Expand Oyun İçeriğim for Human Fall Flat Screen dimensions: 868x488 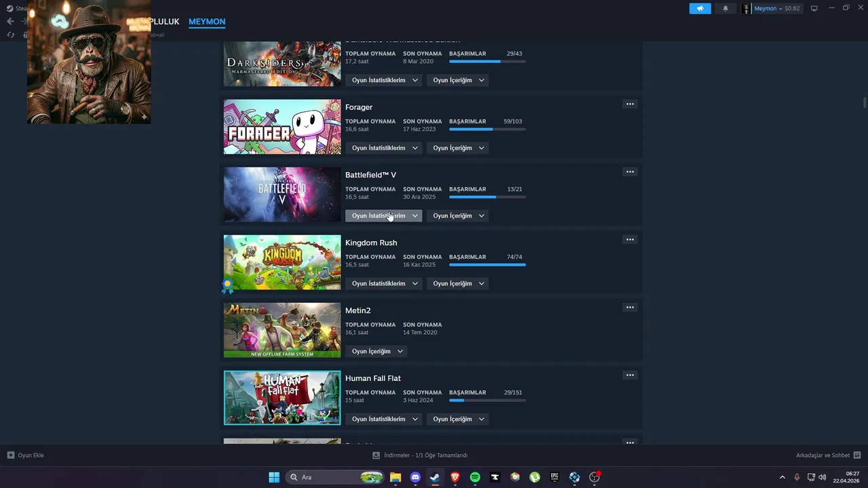(458, 419)
